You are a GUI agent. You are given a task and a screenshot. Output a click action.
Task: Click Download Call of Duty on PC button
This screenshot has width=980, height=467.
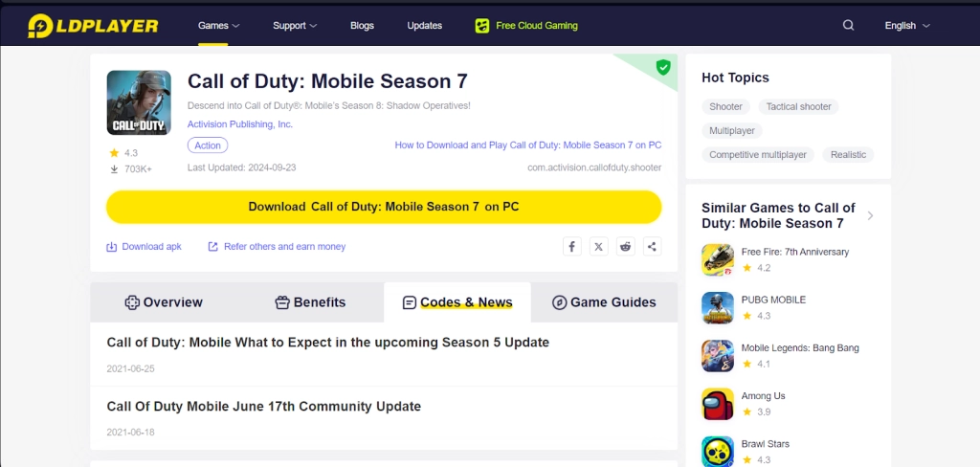384,207
